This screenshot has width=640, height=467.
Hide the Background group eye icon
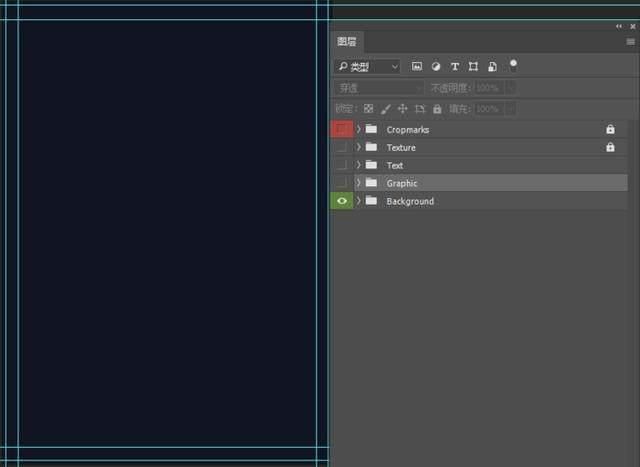coord(342,201)
